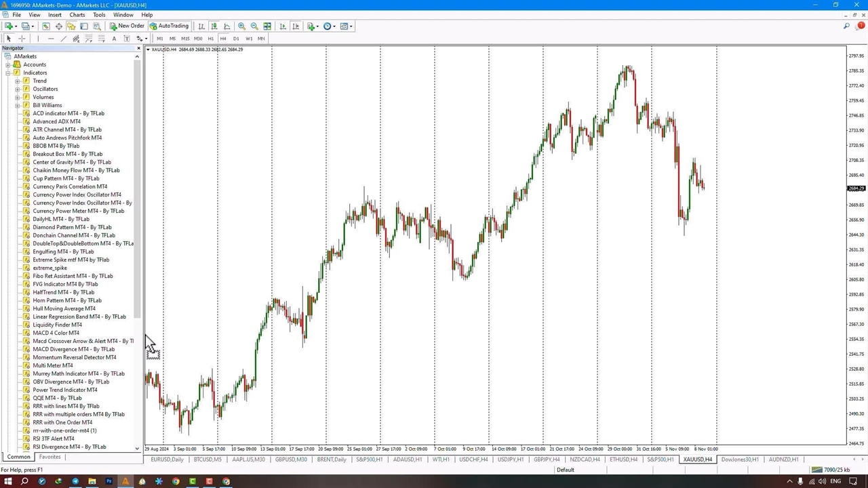Switch chart to candlestick display icon
The width and height of the screenshot is (868, 488).
(x=214, y=26)
